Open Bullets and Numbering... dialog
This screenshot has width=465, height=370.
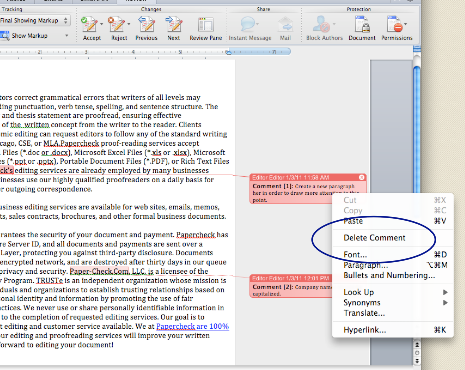(x=393, y=275)
